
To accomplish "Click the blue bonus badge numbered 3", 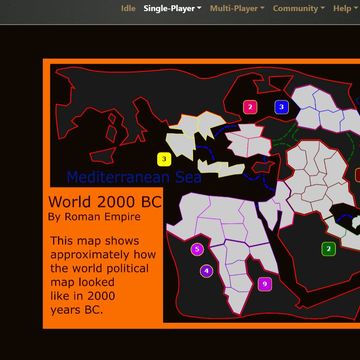I will coord(281,107).
